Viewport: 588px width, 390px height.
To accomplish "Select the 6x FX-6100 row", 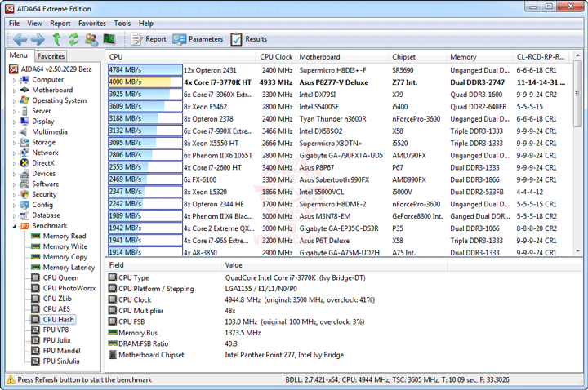I will click(340, 179).
